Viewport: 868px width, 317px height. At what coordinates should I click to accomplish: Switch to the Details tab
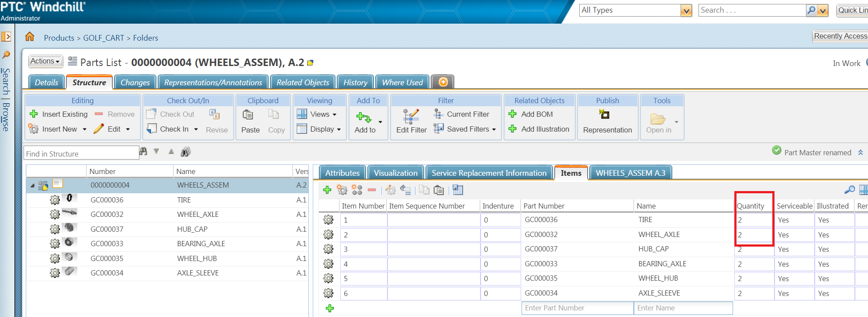[x=46, y=82]
